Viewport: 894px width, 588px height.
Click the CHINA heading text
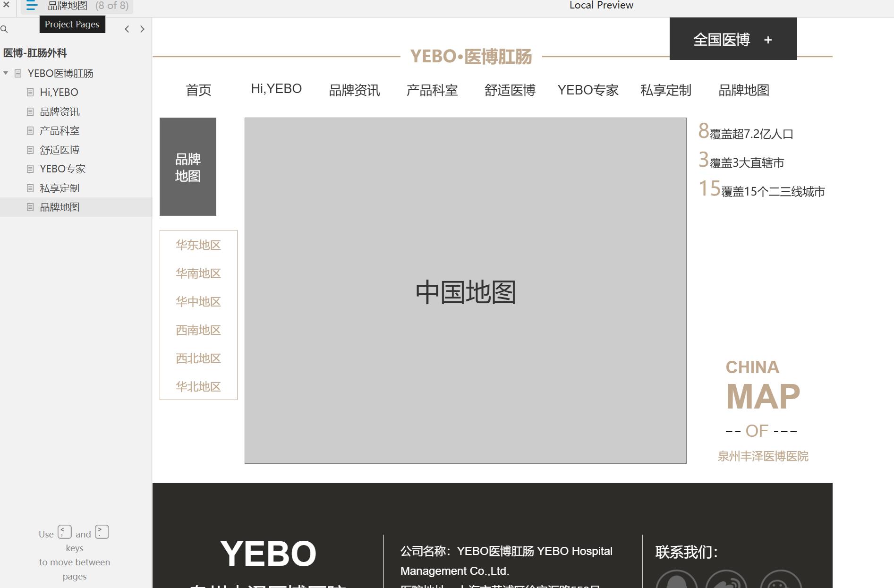[752, 367]
